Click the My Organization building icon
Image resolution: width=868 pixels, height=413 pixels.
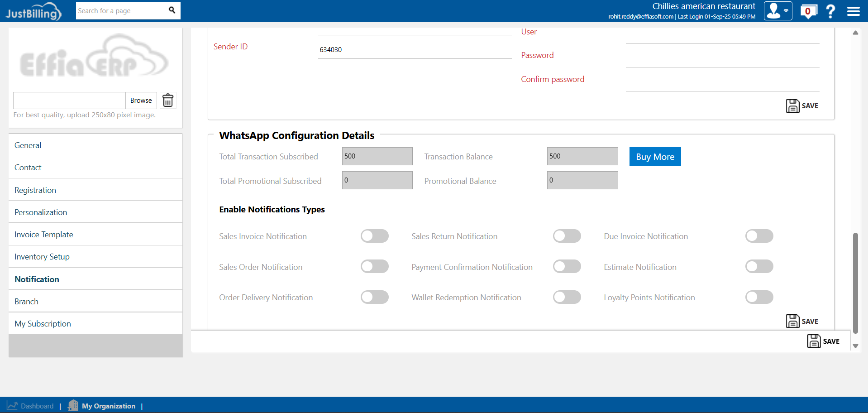73,405
